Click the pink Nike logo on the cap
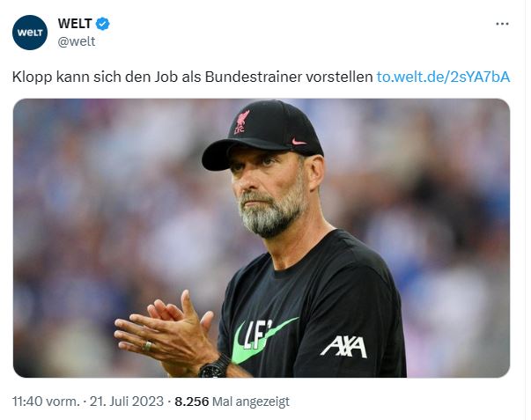 click(x=299, y=142)
